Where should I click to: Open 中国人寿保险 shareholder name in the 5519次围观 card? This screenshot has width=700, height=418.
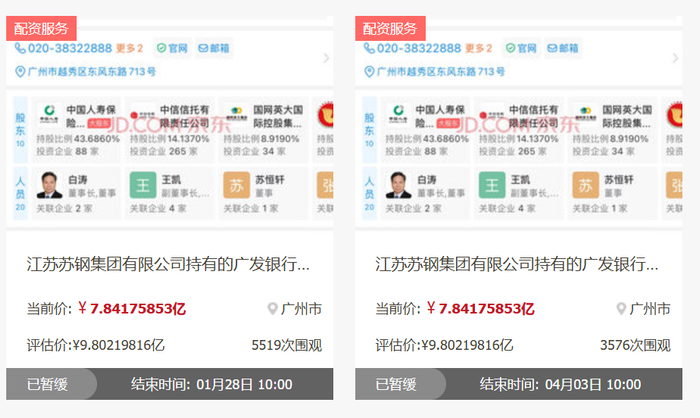[x=92, y=116]
